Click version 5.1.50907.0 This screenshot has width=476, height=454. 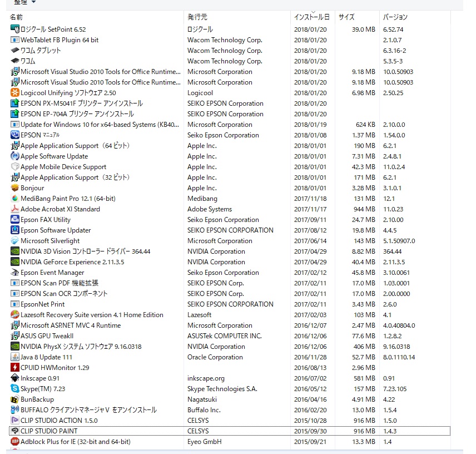point(399,241)
